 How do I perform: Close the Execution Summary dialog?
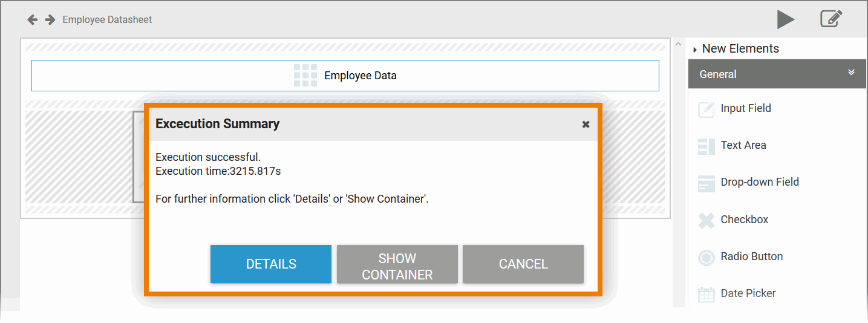click(586, 124)
